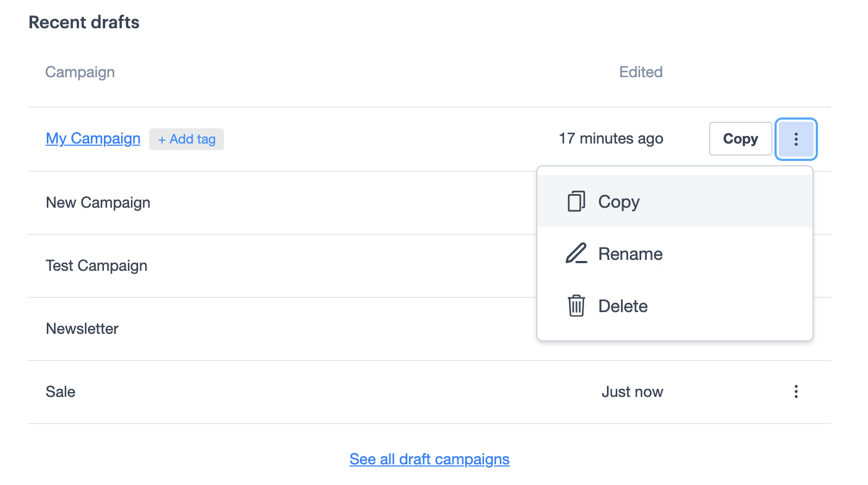Click the duplicate pages icon next to Copy
The image size is (868, 485).
coord(576,201)
